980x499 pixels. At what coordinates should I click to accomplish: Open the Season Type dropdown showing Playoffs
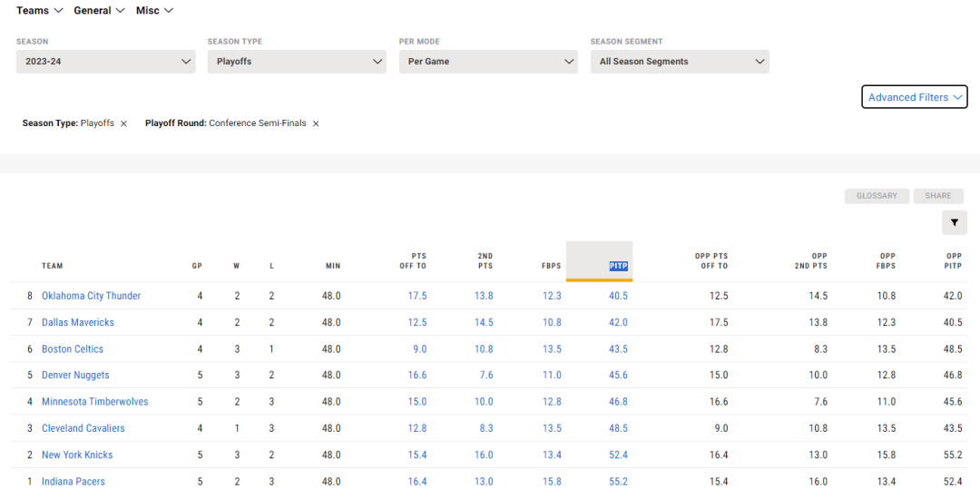coord(297,62)
